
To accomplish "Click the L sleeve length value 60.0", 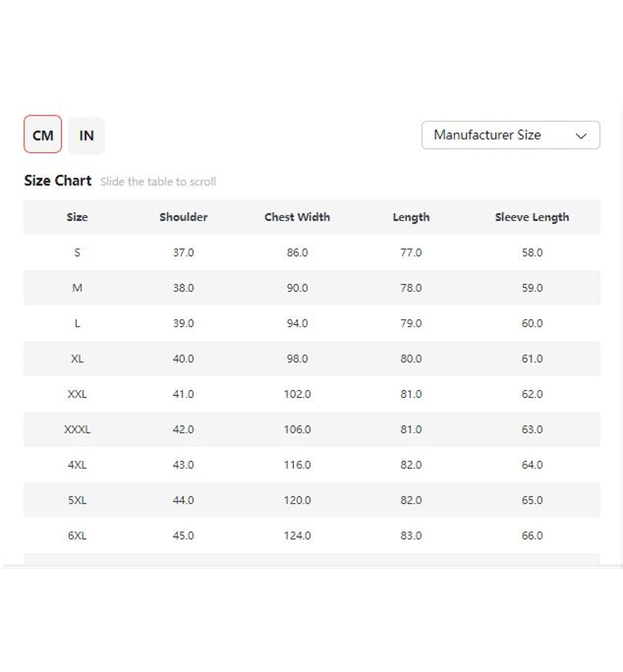I will tap(532, 323).
